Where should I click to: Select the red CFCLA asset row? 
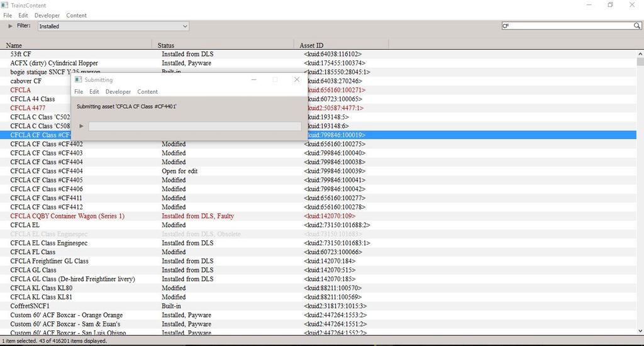click(21, 90)
